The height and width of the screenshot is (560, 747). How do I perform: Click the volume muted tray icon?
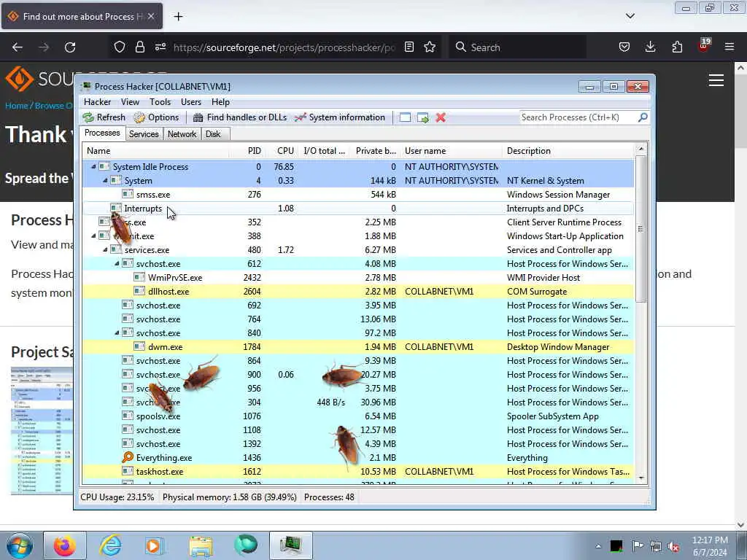673,546
